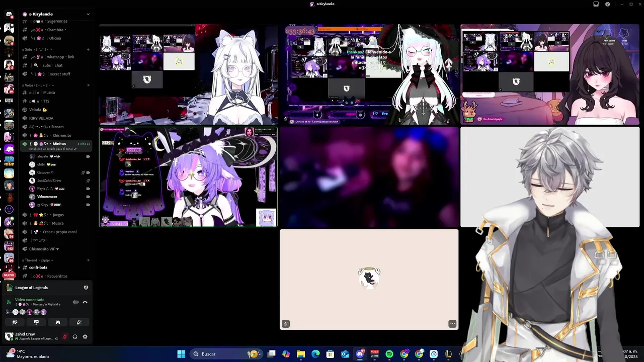Start an activity with the game controller icon
Image resolution: width=644 pixels, height=362 pixels.
pyautogui.click(x=58, y=322)
